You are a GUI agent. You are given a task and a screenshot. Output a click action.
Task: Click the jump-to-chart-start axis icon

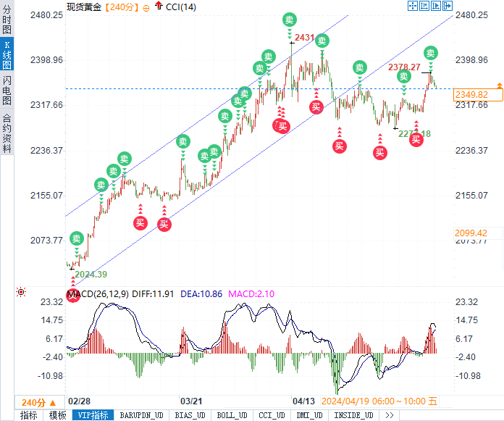click(x=424, y=6)
